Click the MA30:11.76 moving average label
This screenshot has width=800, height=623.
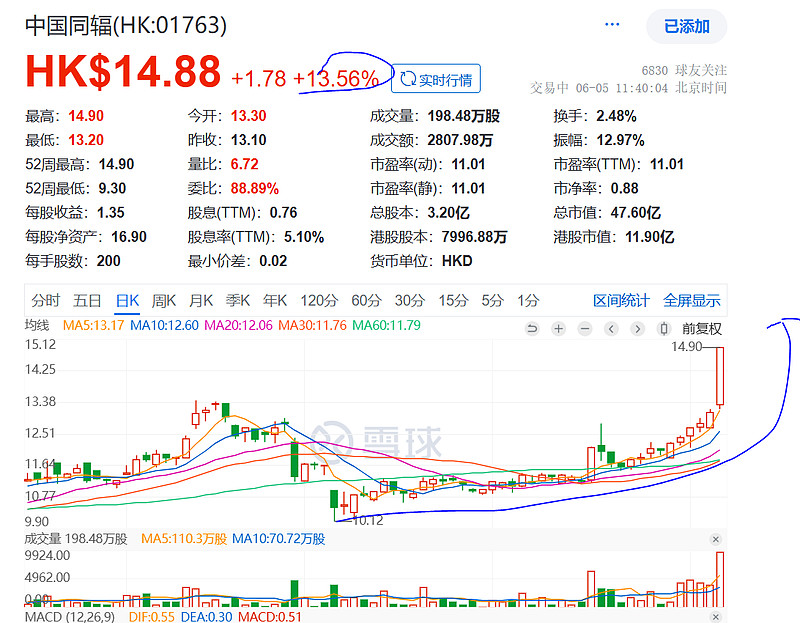312,326
